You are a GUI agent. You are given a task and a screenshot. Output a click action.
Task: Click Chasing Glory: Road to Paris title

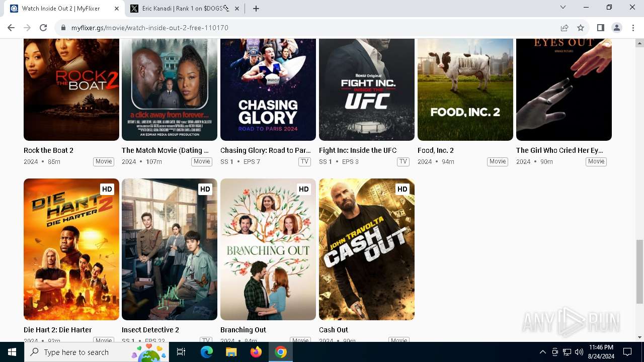click(x=266, y=150)
